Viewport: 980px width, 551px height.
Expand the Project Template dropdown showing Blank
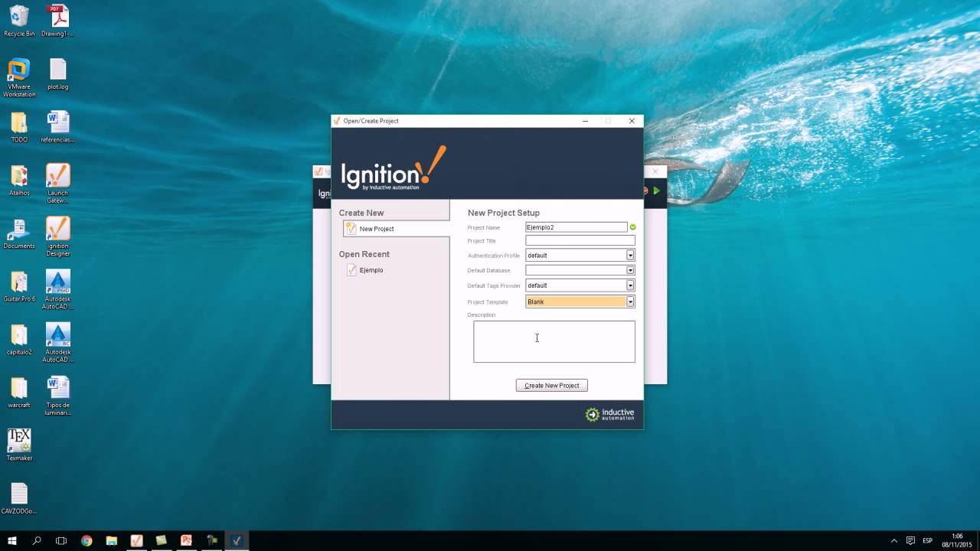(x=630, y=302)
